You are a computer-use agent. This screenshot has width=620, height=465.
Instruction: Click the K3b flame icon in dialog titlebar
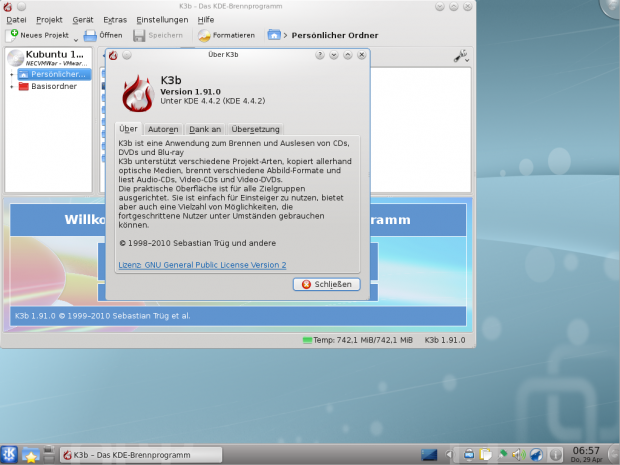pos(113,55)
